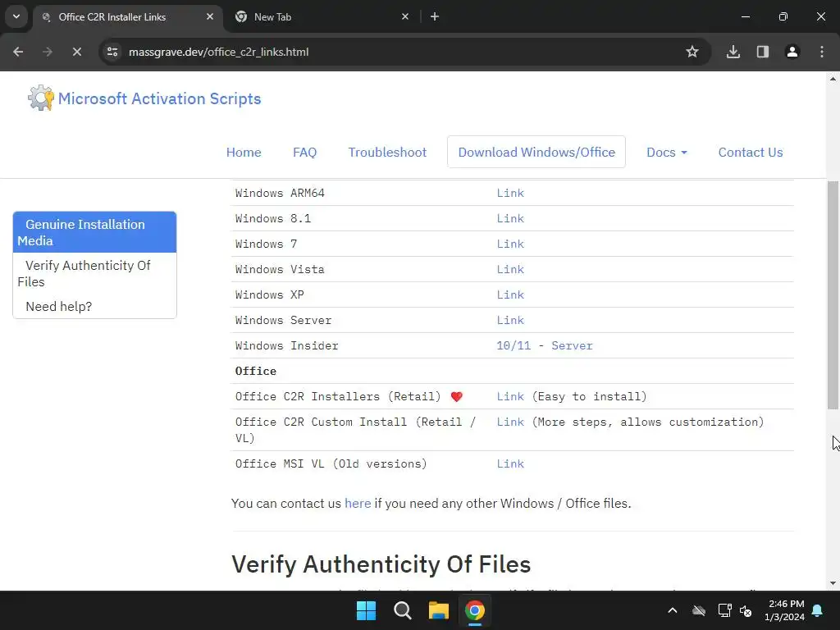Open Office C2R Custom Install Link

click(510, 422)
